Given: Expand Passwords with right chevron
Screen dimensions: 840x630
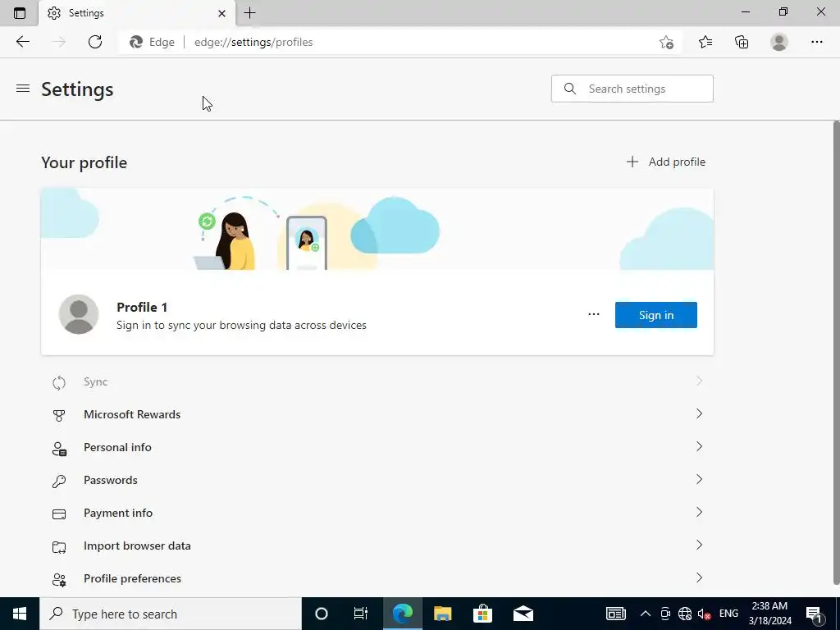Looking at the screenshot, I should [699, 479].
